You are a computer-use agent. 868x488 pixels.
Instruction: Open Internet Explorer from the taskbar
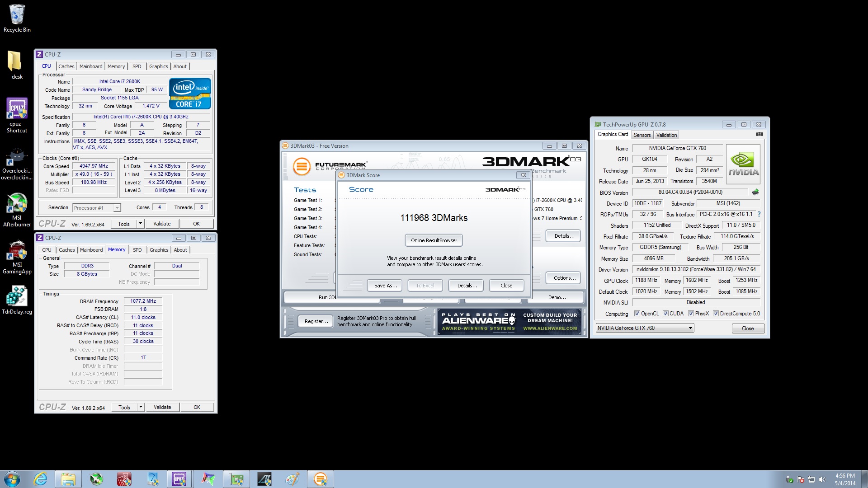click(x=41, y=479)
